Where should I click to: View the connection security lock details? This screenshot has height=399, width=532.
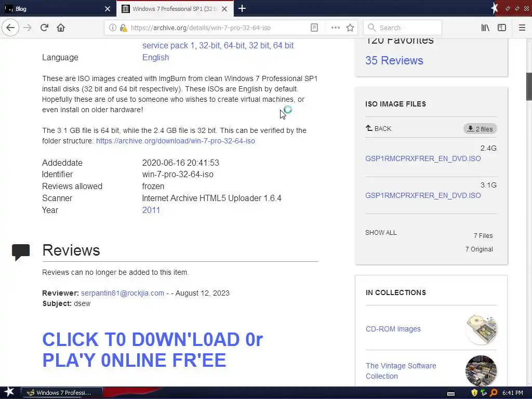123,28
